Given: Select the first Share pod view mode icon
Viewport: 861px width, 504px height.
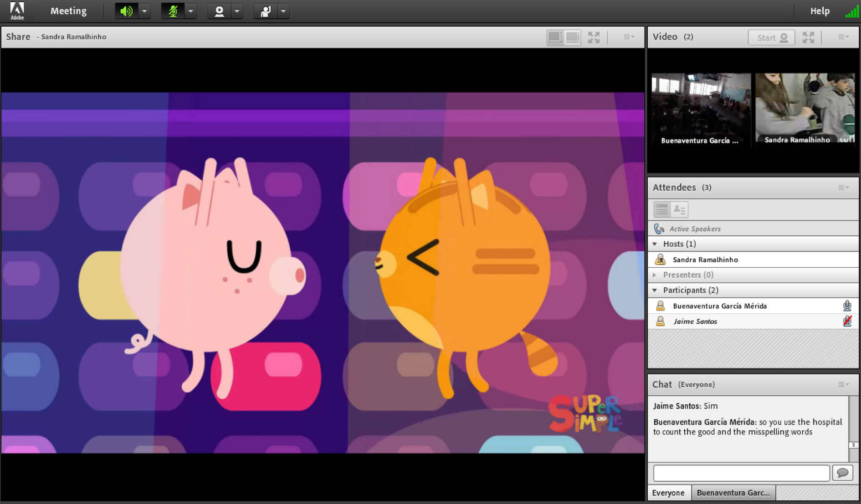Looking at the screenshot, I should (555, 37).
